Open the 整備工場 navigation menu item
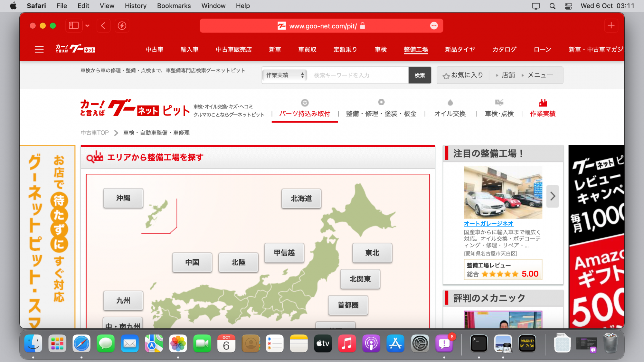 416,49
